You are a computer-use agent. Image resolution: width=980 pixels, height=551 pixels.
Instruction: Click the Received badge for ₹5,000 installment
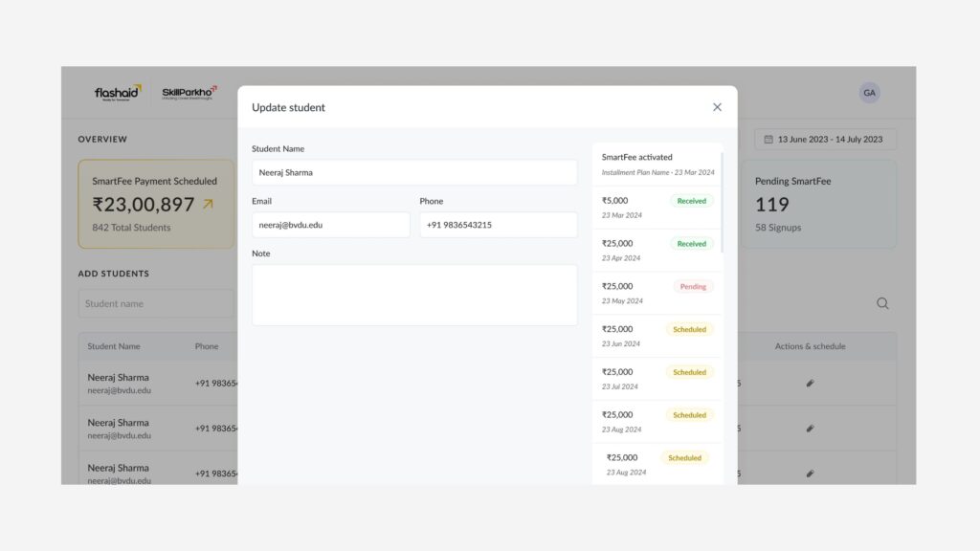click(691, 201)
